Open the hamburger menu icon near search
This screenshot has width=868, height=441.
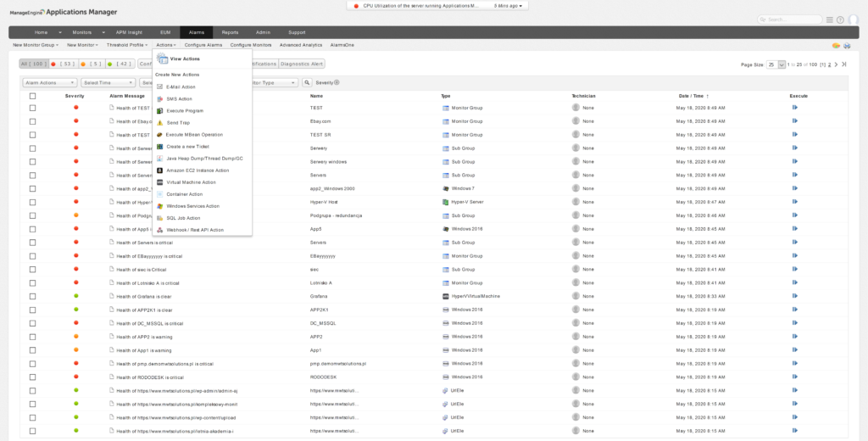point(829,20)
